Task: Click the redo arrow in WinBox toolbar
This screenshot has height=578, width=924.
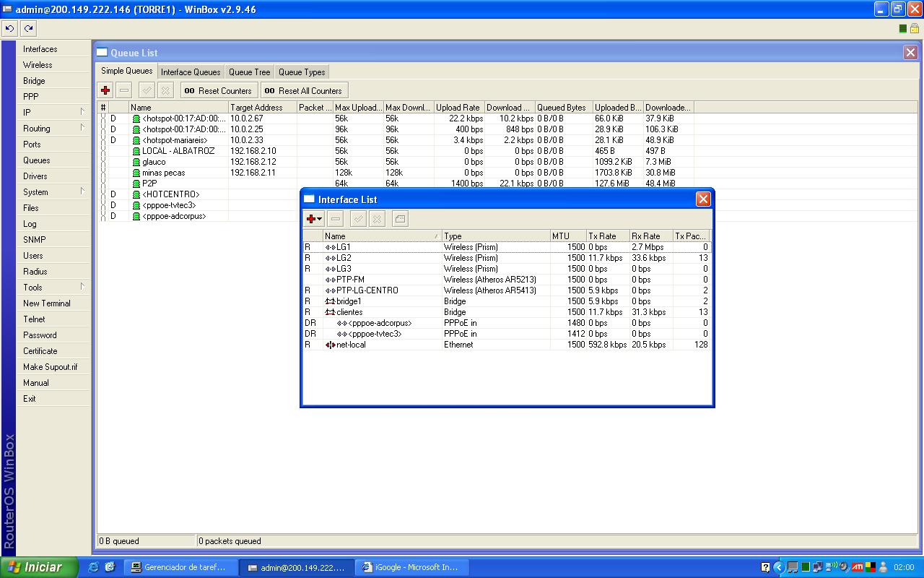Action: (x=28, y=28)
